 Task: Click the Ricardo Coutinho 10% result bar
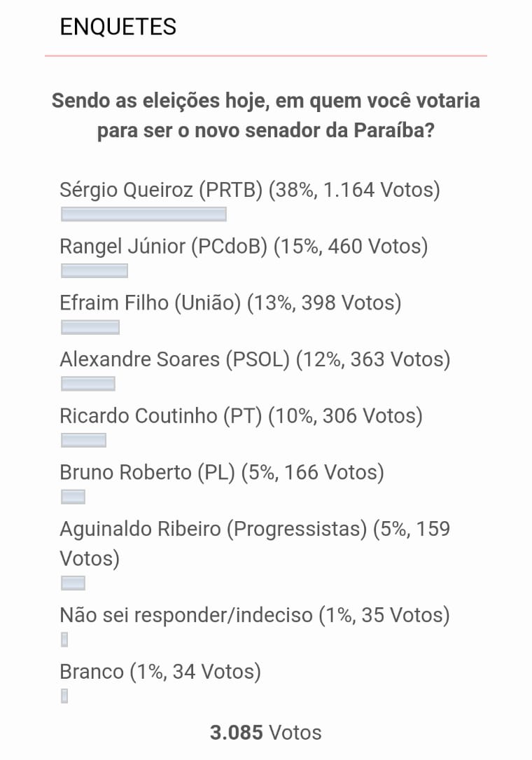(84, 441)
